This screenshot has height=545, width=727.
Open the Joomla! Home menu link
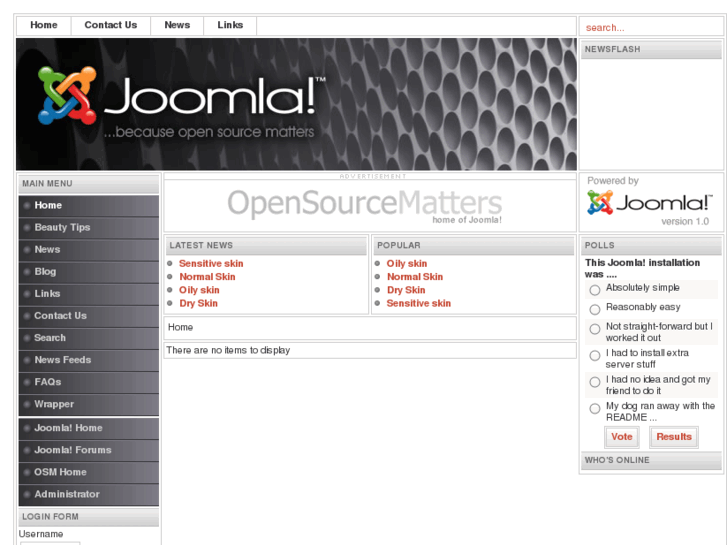coord(89,428)
